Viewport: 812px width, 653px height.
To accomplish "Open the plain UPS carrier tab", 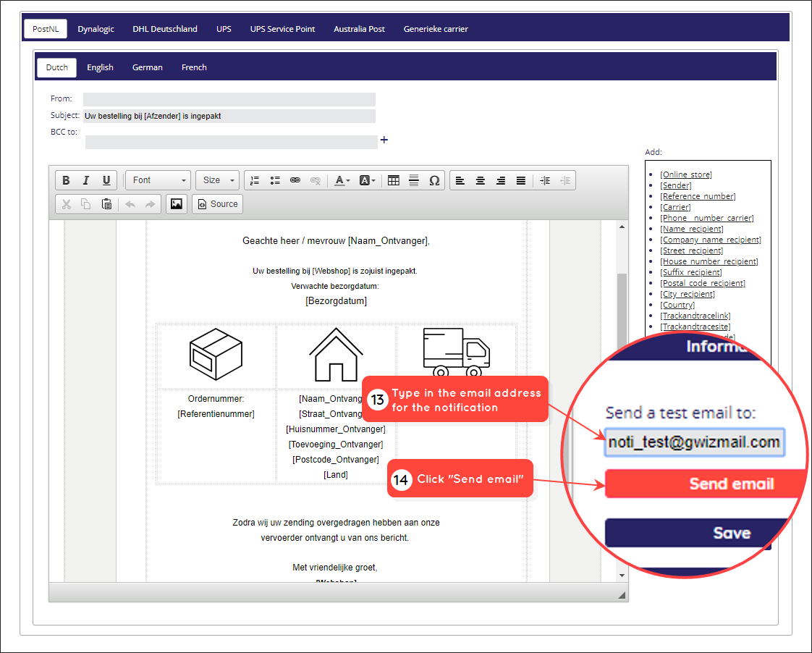I will click(x=224, y=29).
